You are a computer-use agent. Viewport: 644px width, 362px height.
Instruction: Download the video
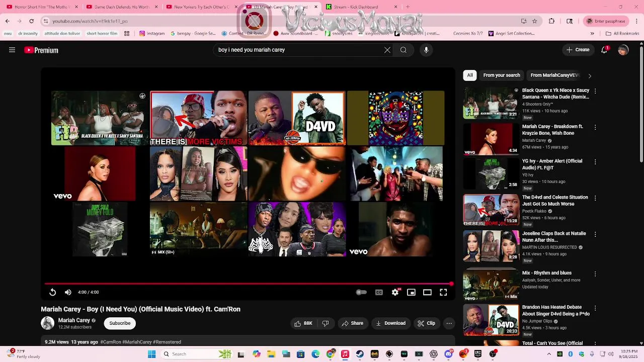(x=391, y=323)
